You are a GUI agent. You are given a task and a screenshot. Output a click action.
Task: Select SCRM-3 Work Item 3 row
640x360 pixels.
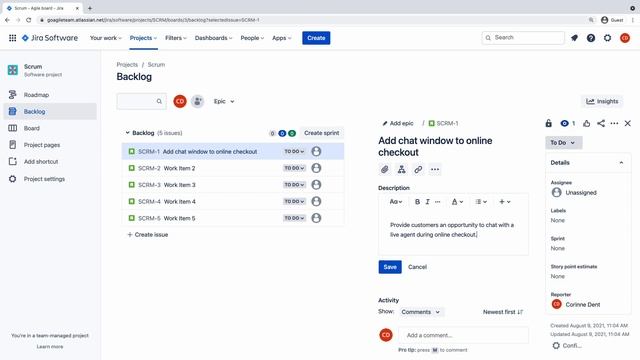coord(233,185)
